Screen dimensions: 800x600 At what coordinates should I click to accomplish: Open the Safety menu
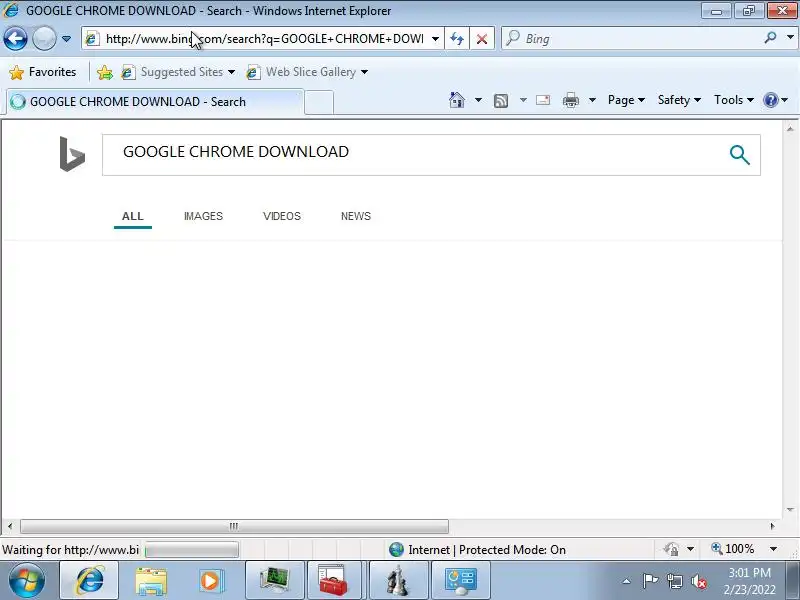tap(679, 100)
